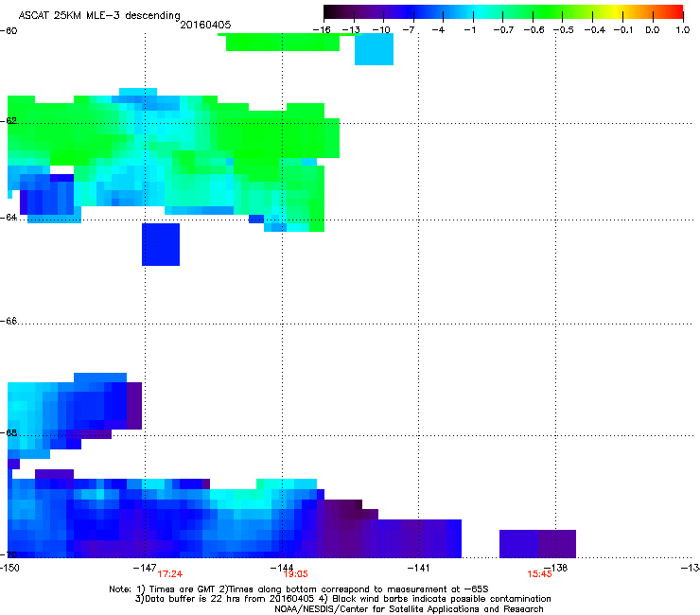Click the red 19:05 time stamp

(295, 574)
